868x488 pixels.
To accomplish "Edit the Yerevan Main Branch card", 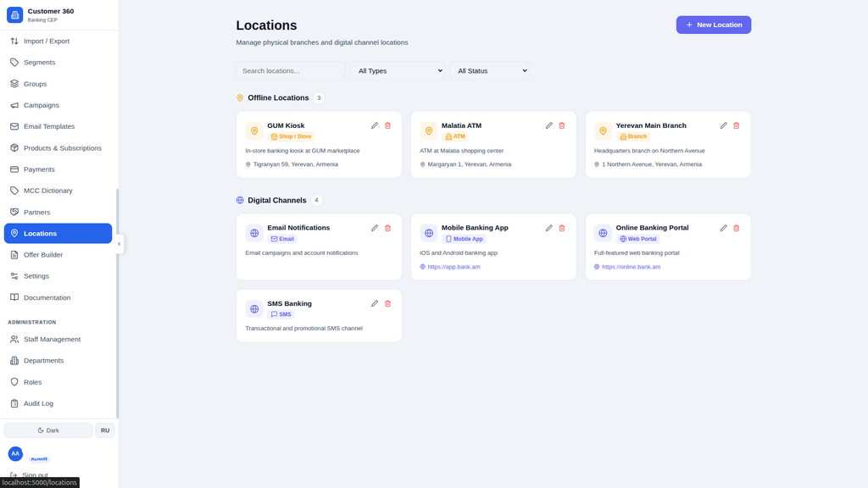I will pyautogui.click(x=724, y=125).
